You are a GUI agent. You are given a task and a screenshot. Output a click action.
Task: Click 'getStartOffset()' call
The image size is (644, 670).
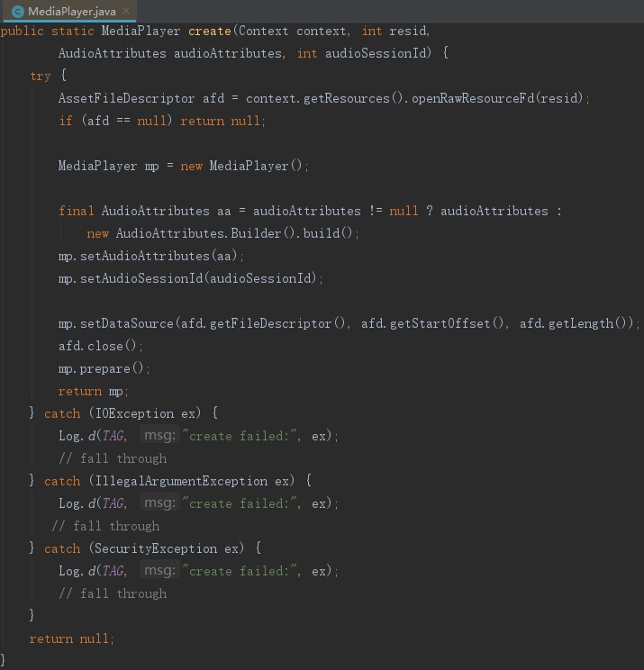tap(447, 323)
